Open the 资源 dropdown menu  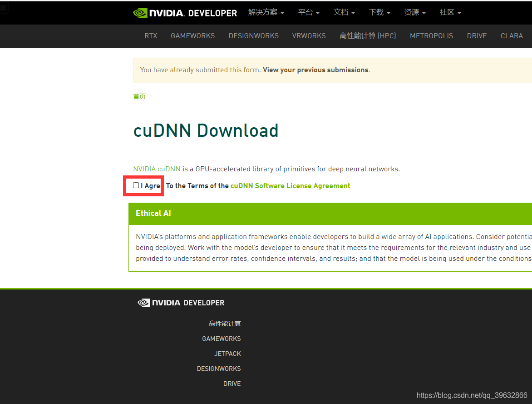pos(415,12)
